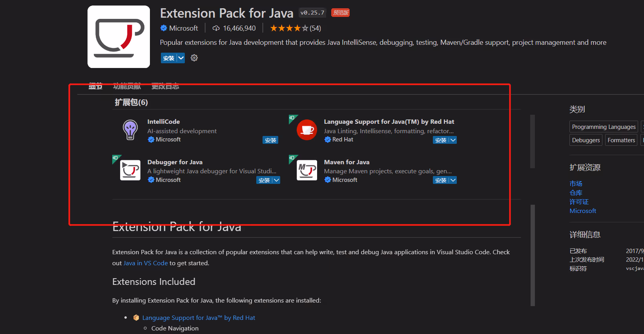The image size is (644, 334).
Task: Click the Code Navigation list item
Action: point(175,328)
